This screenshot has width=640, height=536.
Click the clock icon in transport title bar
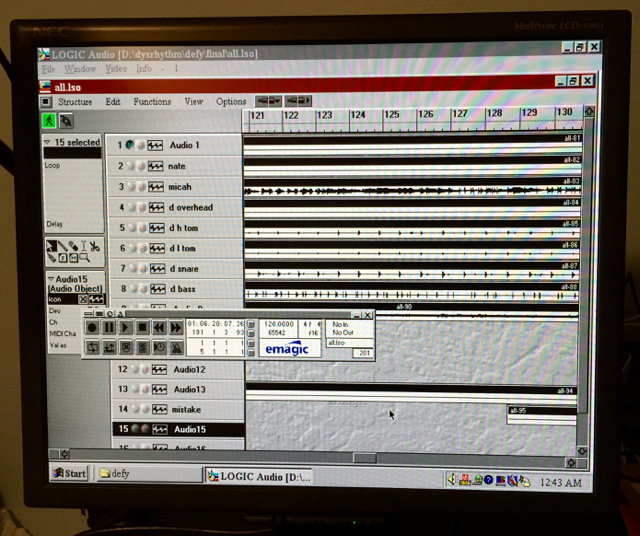tap(110, 314)
